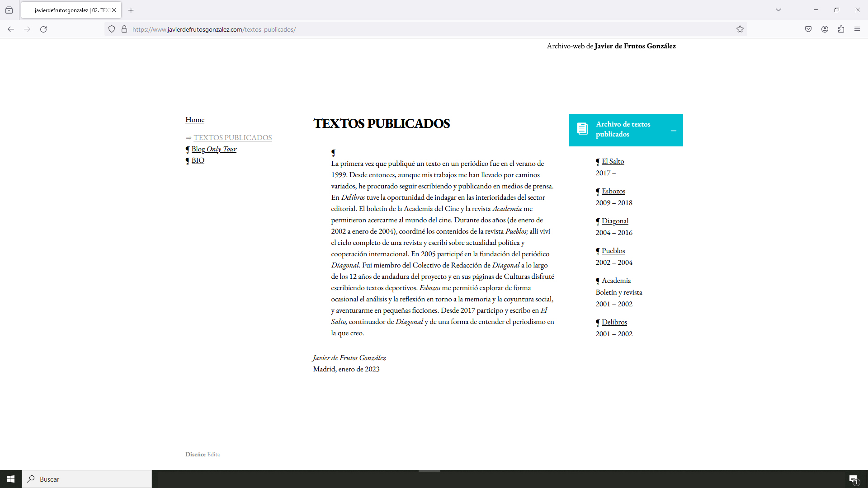Image resolution: width=868 pixels, height=488 pixels.
Task: Click the TEXTOS PUBLICADOS heading
Action: pos(382,123)
